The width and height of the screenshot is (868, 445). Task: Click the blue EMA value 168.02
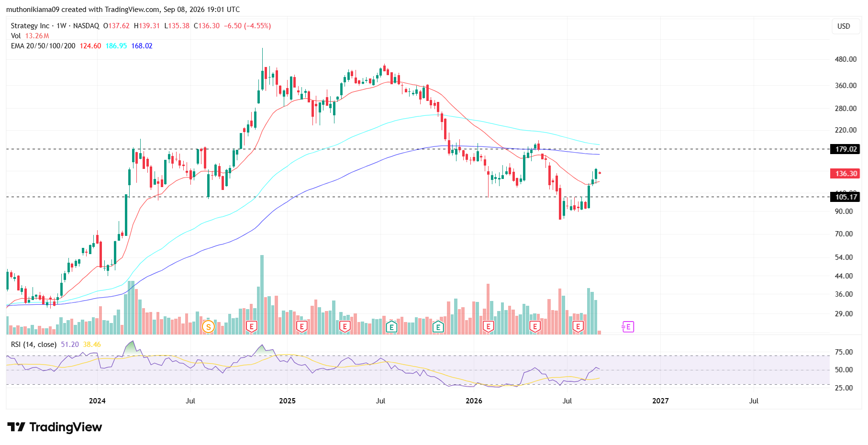coord(142,46)
